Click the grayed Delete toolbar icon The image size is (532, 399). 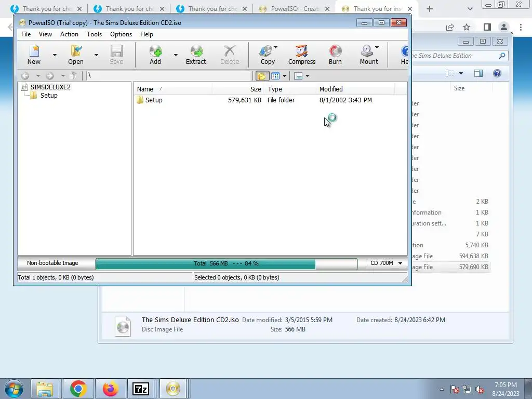230,55
